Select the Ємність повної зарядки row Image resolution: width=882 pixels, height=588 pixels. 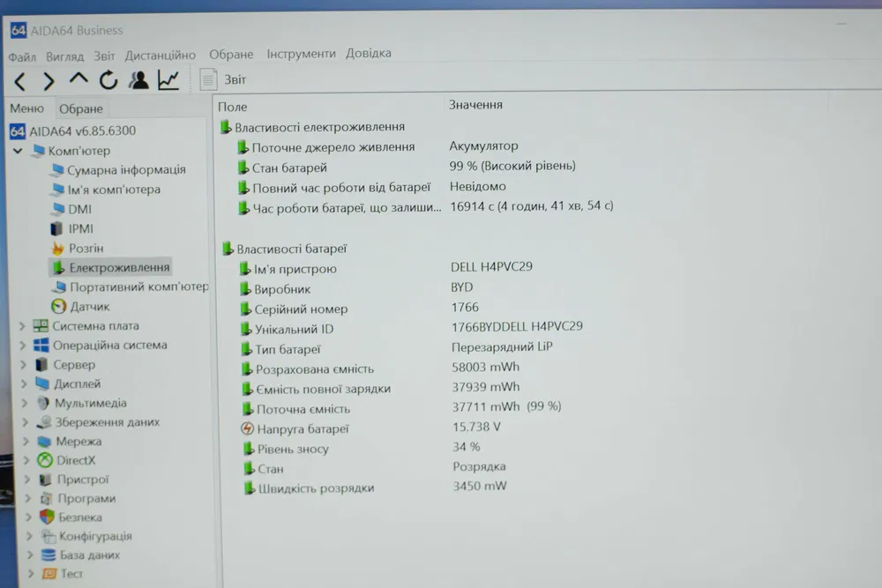381,388
